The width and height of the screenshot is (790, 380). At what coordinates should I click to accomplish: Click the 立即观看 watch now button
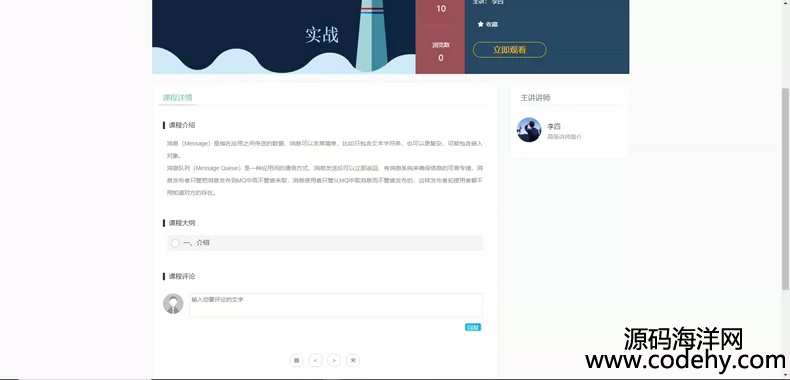coord(509,50)
